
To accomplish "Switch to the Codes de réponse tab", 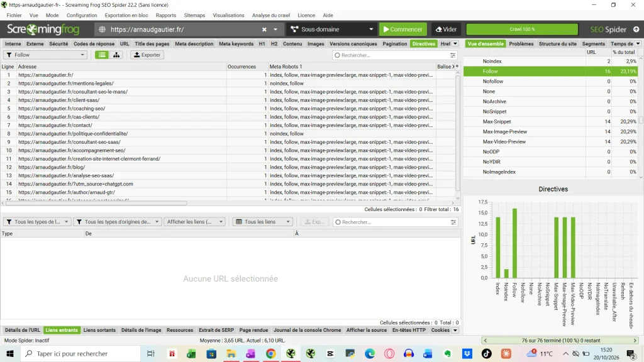I will click(94, 44).
